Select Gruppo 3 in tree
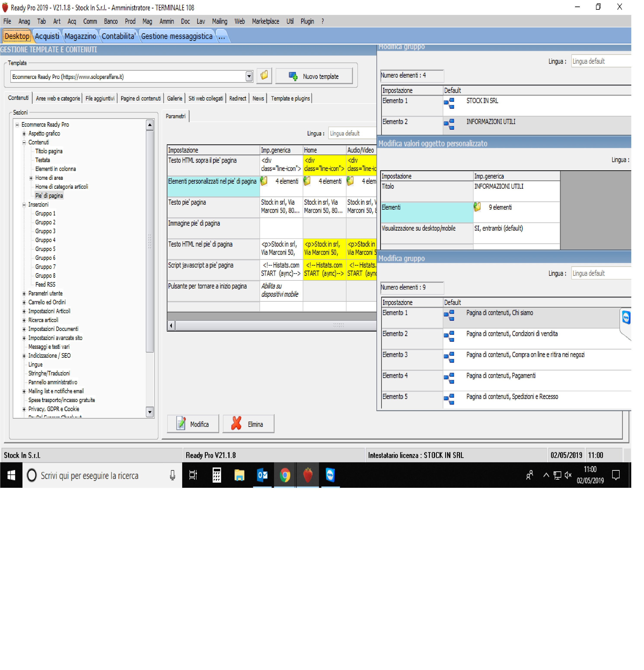The height and width of the screenshot is (670, 644). (45, 231)
